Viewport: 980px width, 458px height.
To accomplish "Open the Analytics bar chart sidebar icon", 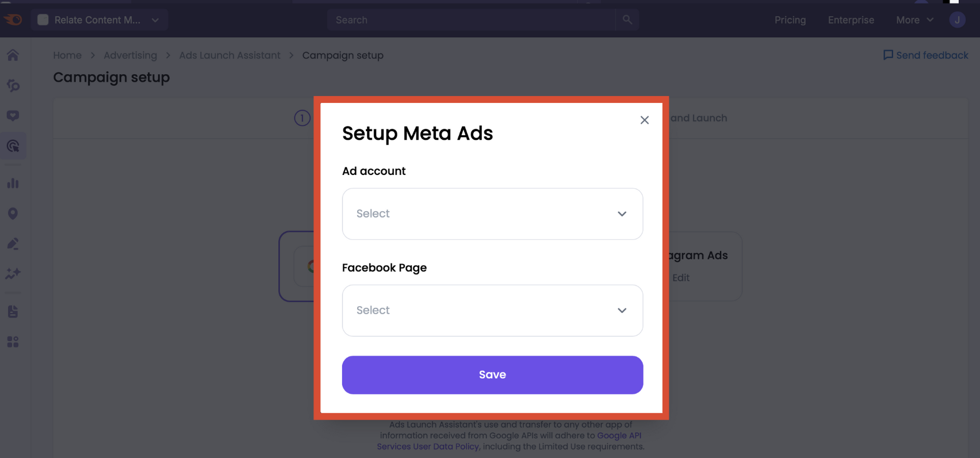I will [13, 182].
